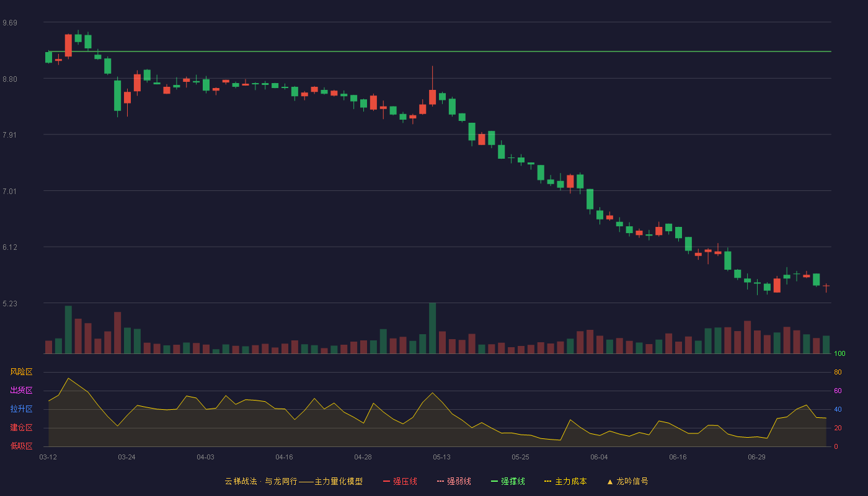Click the magenta 60 indicator axis value

point(838,391)
